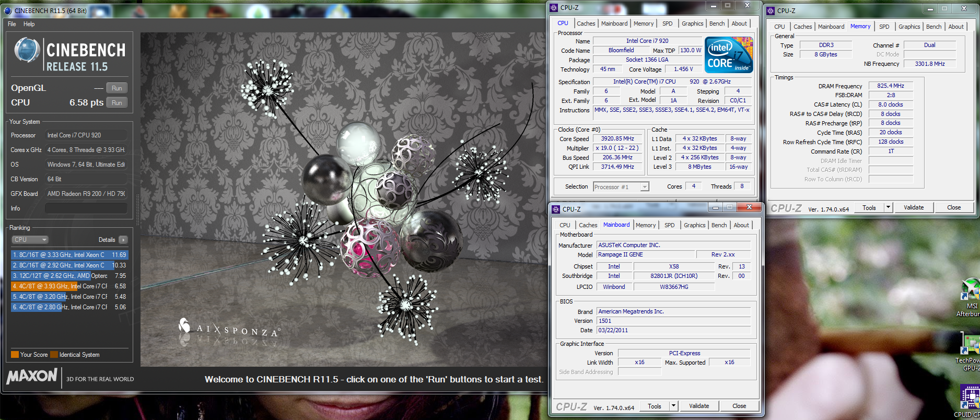Click the Bus Speed value 206.36 MHz
This screenshot has width=980, height=420.
click(617, 158)
